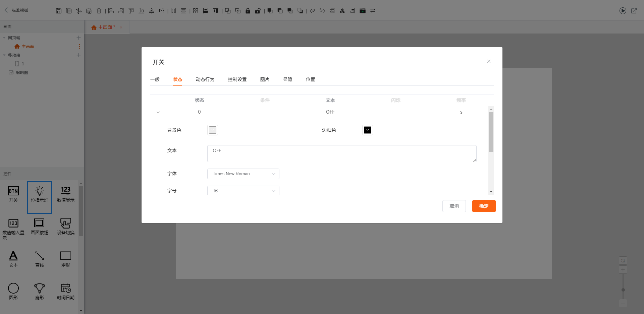
Task: Click the bring to front icon
Action: click(x=270, y=11)
